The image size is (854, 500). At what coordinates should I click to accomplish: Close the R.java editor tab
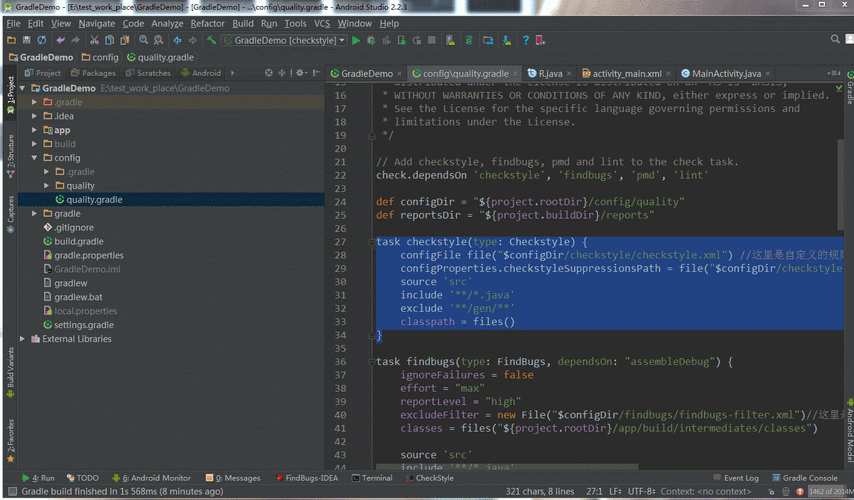click(569, 74)
